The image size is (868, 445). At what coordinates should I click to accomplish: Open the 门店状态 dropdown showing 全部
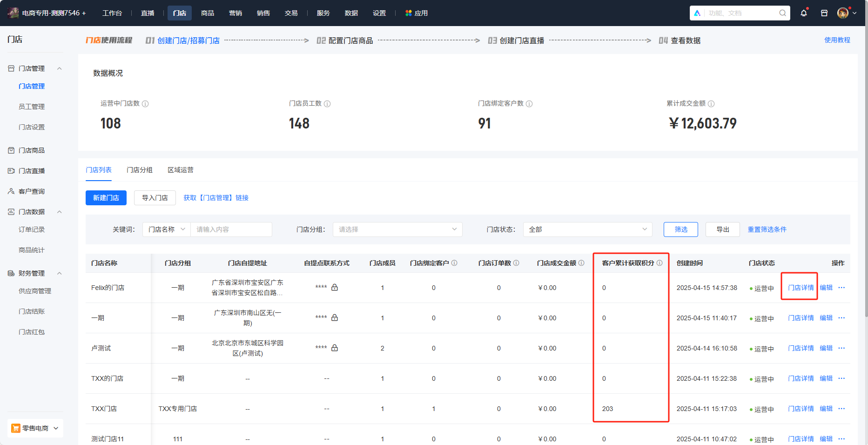tap(588, 229)
